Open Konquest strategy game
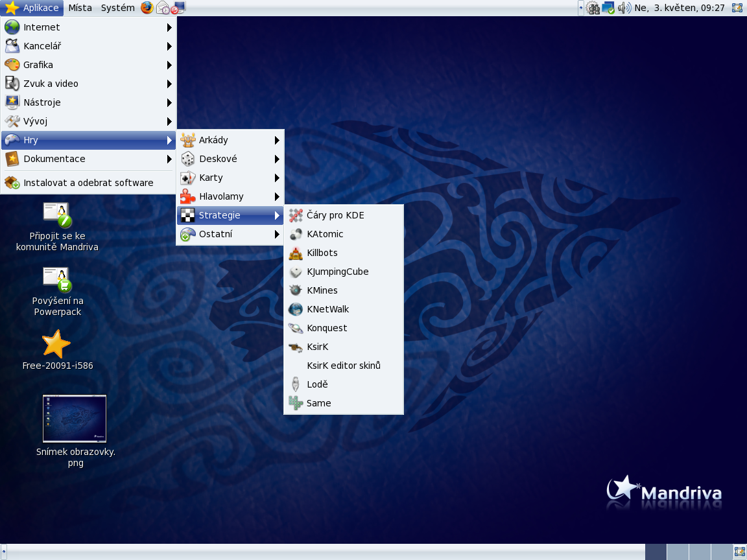This screenshot has width=747, height=560. click(344, 328)
